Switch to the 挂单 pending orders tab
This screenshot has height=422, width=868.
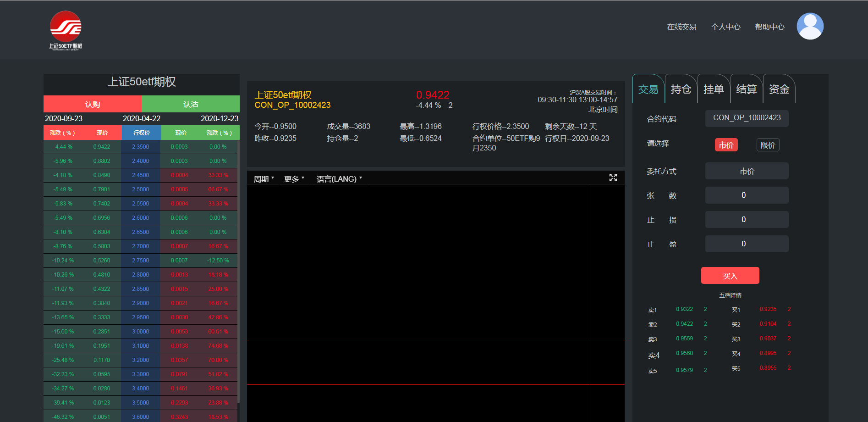tap(714, 89)
